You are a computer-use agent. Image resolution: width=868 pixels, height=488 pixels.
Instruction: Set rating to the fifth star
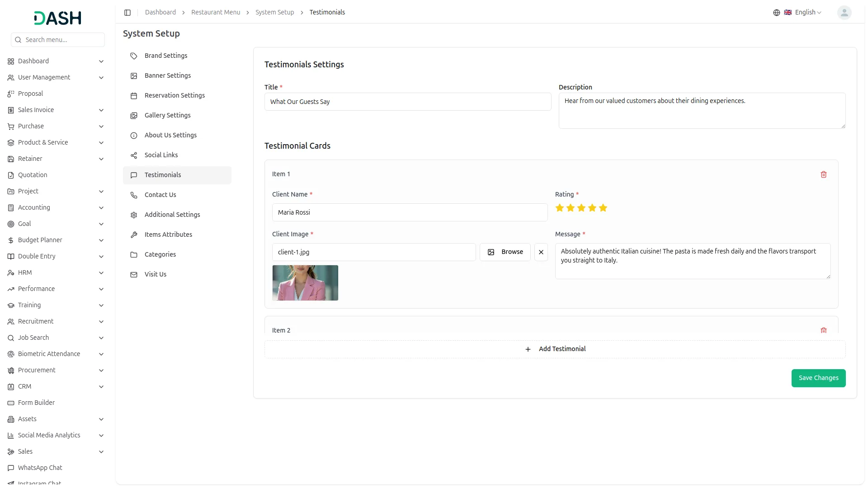tap(603, 208)
